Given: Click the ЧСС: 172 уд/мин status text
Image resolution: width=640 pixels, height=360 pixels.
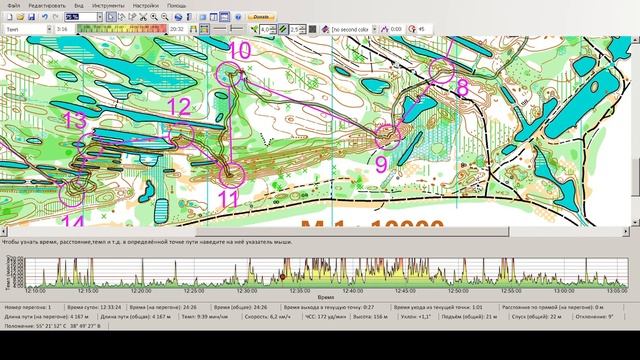Looking at the screenshot, I should [325, 316].
